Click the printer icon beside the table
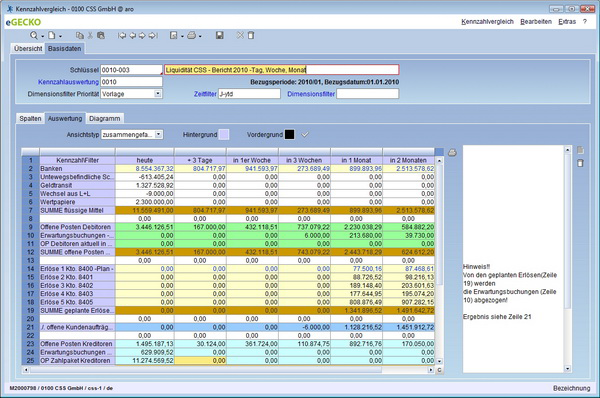The image size is (600, 398). tap(452, 153)
